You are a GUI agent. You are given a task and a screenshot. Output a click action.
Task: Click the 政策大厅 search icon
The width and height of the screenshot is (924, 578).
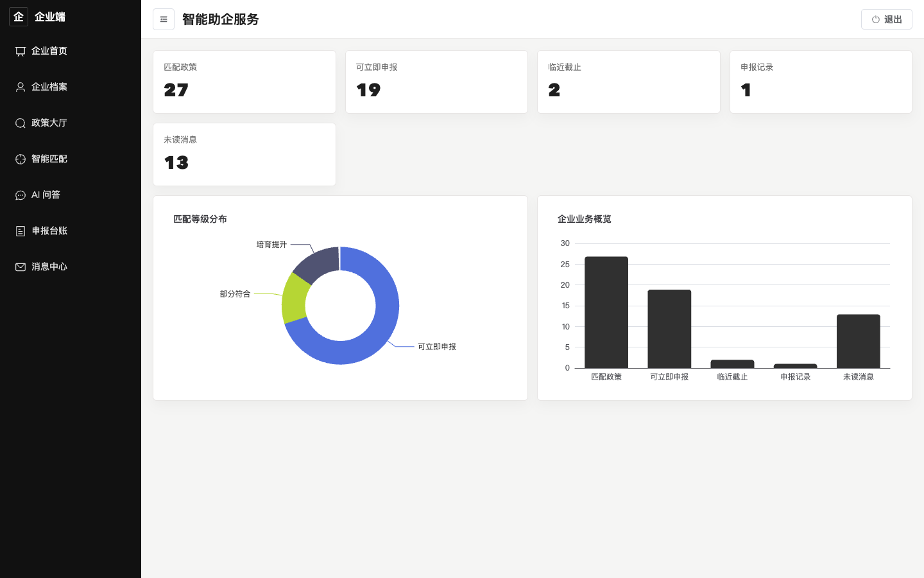(21, 123)
